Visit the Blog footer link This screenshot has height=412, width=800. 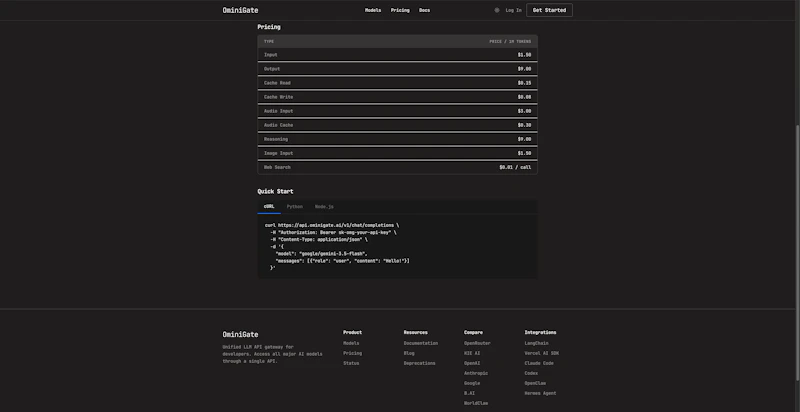[409, 353]
